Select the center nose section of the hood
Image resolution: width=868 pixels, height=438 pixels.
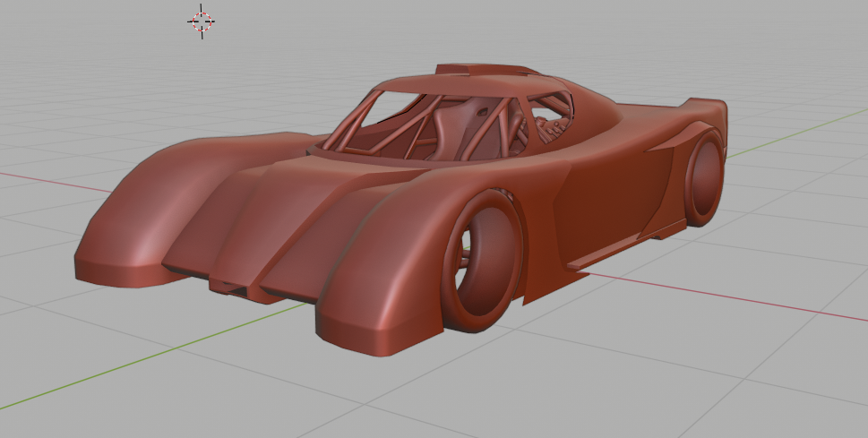click(x=285, y=223)
